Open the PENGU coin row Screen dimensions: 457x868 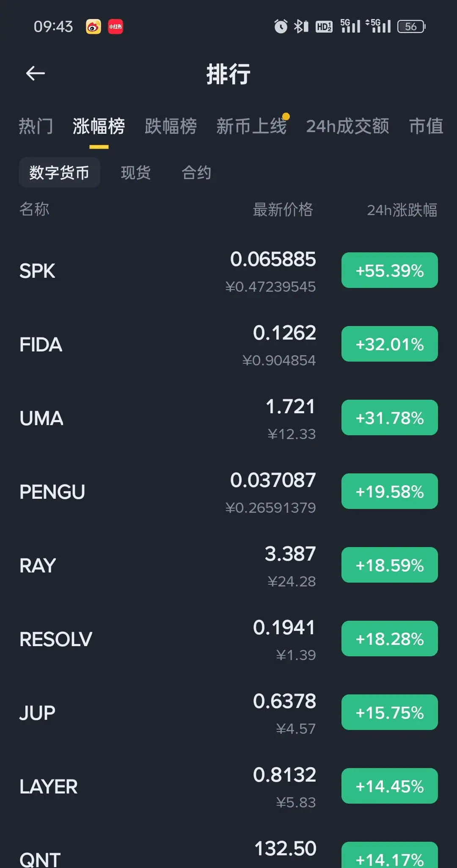tap(228, 492)
